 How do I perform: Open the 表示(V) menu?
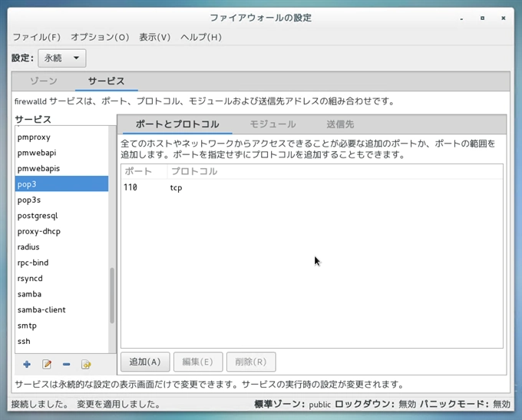coord(155,37)
